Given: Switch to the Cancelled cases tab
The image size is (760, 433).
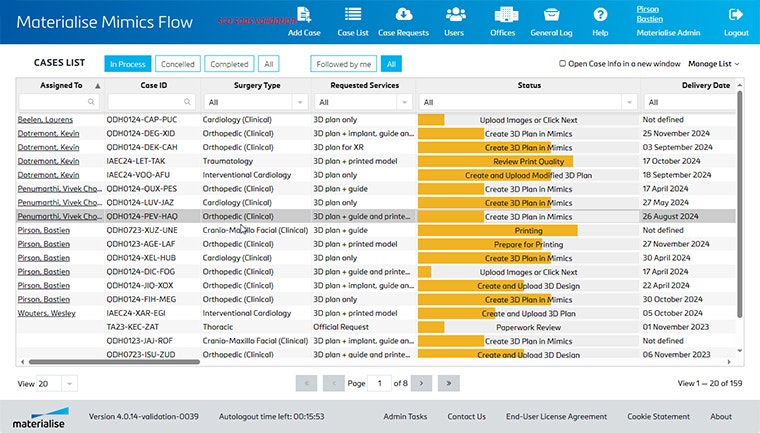Looking at the screenshot, I should click(178, 64).
